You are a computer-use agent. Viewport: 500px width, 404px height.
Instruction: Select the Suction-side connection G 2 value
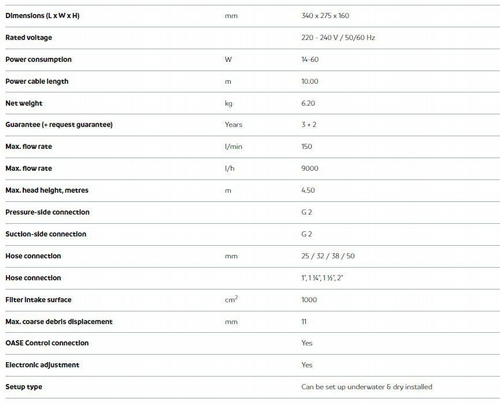[307, 234]
